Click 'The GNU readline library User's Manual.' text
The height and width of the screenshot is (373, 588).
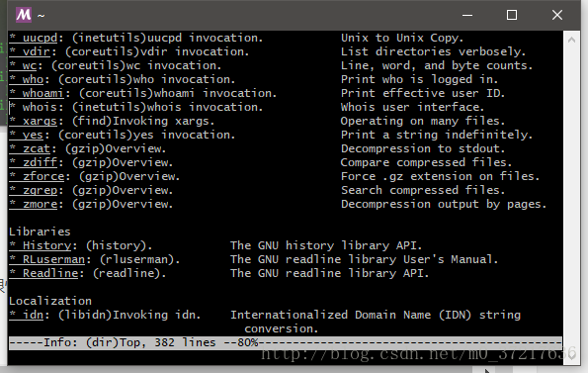(364, 259)
